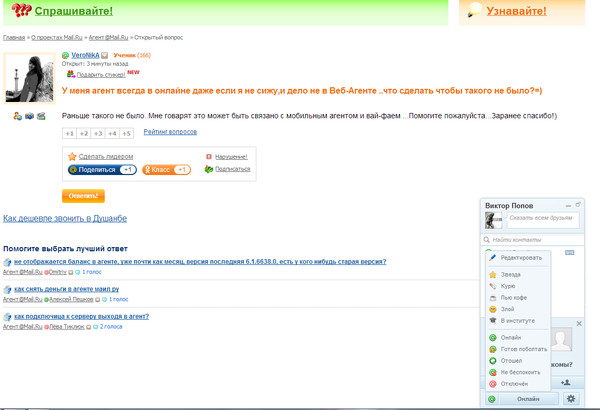Open the VeroNikA avatar photo

click(29, 78)
